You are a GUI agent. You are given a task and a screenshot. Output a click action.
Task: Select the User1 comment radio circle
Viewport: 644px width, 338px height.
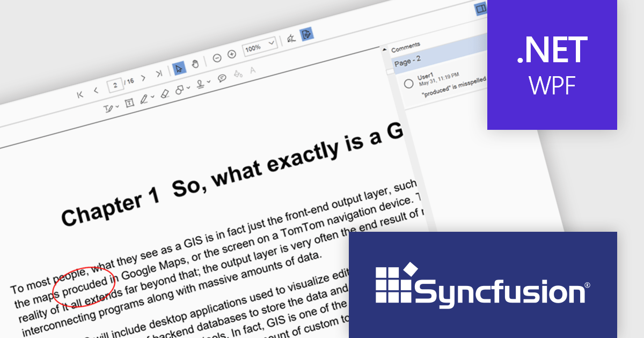coord(408,83)
